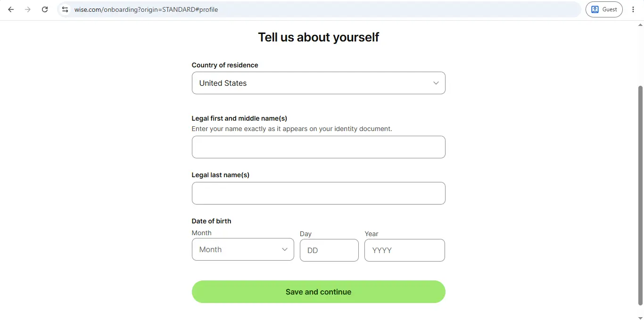This screenshot has width=644, height=320.
Task: Open Chrome three-dot menu
Action: coord(633,9)
